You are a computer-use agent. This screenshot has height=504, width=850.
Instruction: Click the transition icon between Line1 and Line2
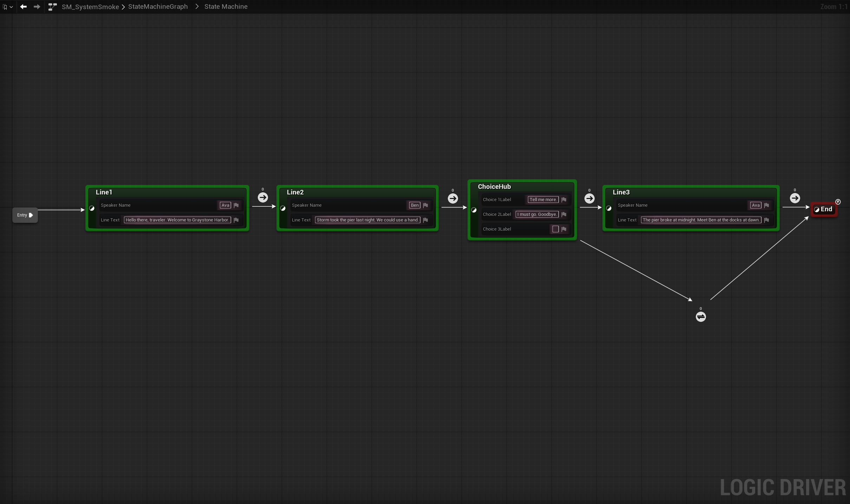click(x=263, y=198)
